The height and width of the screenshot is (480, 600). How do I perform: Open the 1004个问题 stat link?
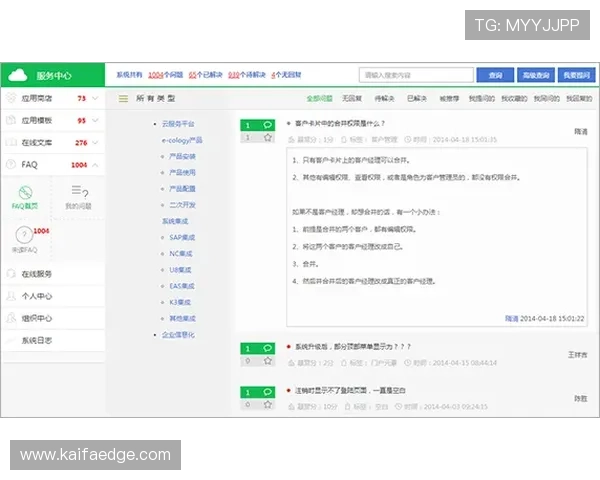(x=165, y=75)
